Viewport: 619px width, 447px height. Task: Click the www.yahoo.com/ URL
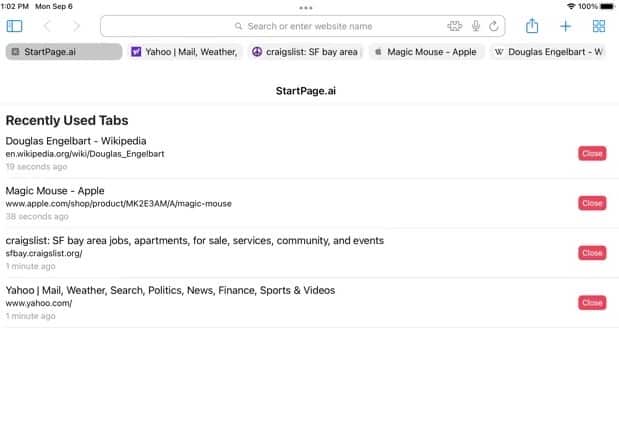click(39, 303)
